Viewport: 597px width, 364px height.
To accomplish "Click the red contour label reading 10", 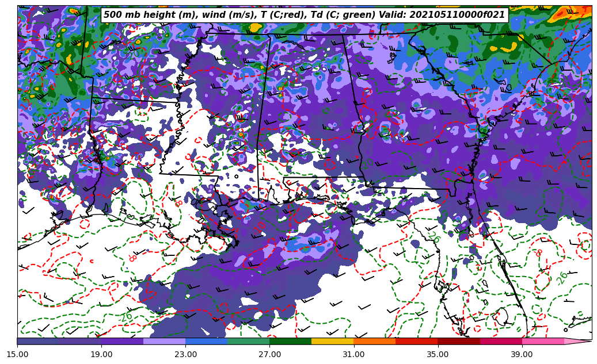I will 260,226.
